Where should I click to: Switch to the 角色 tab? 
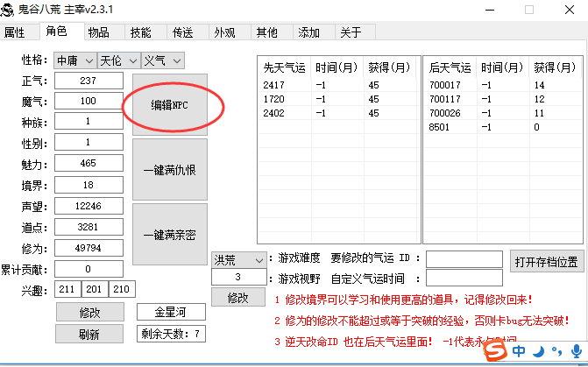62,32
